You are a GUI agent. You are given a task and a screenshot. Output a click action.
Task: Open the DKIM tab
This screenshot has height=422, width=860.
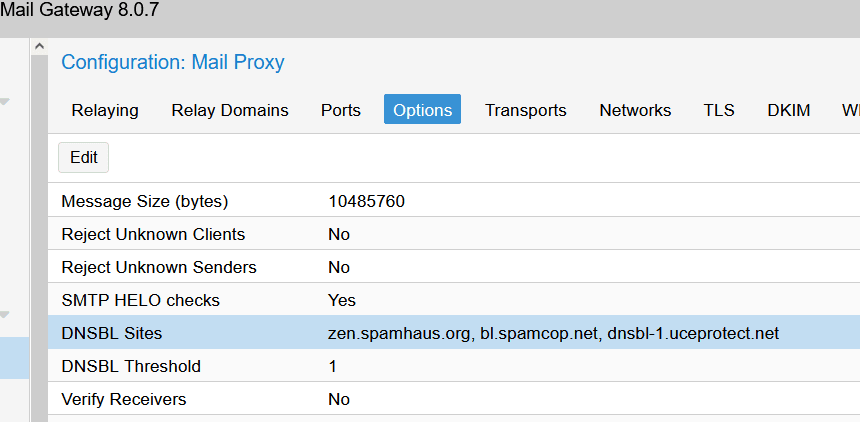pos(789,110)
